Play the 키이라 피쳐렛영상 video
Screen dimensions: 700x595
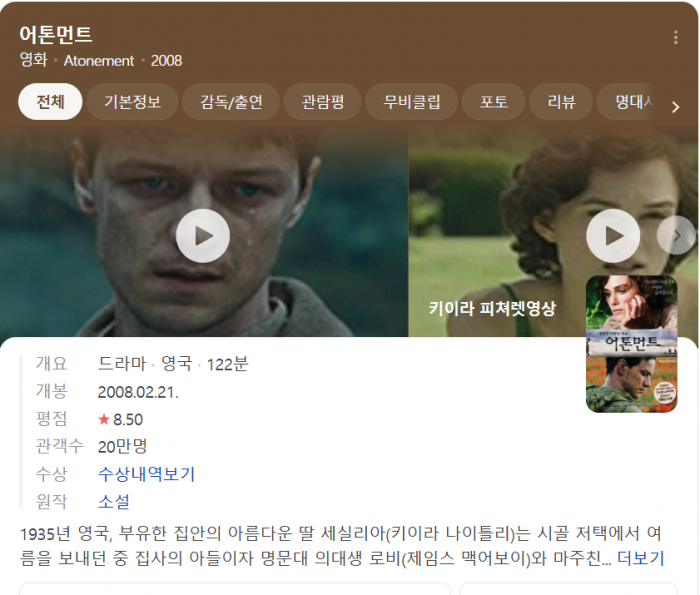click(x=613, y=236)
